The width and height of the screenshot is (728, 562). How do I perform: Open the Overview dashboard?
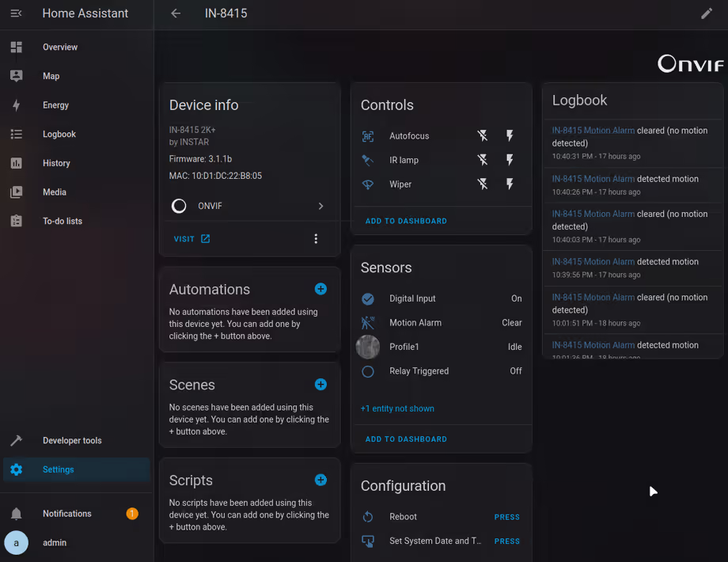coord(77,47)
